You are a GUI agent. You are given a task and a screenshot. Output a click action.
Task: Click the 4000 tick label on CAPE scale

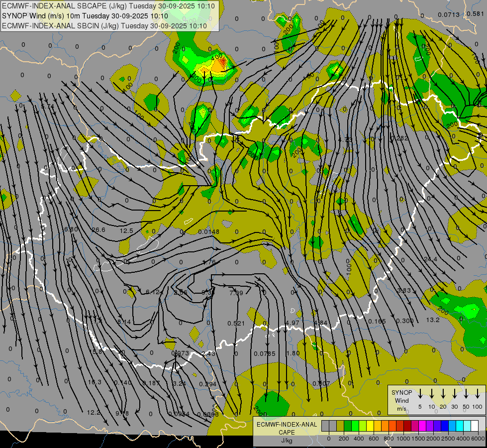point(463,439)
